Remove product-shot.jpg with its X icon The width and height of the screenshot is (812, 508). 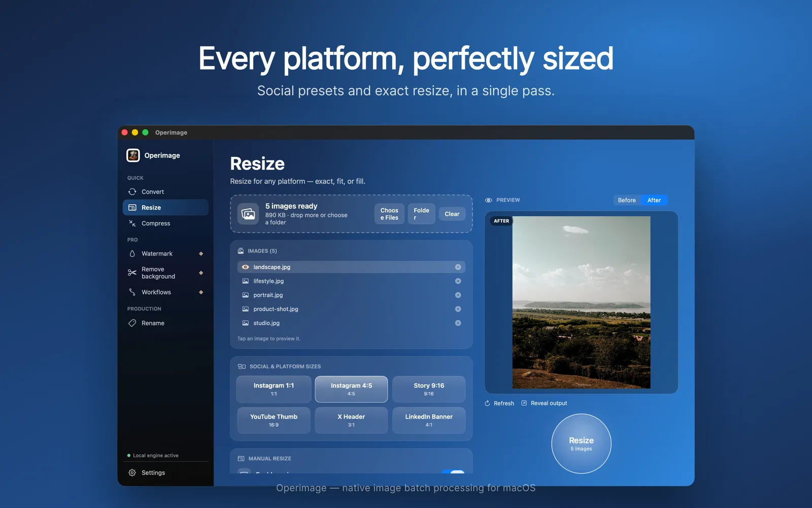pyautogui.click(x=458, y=309)
